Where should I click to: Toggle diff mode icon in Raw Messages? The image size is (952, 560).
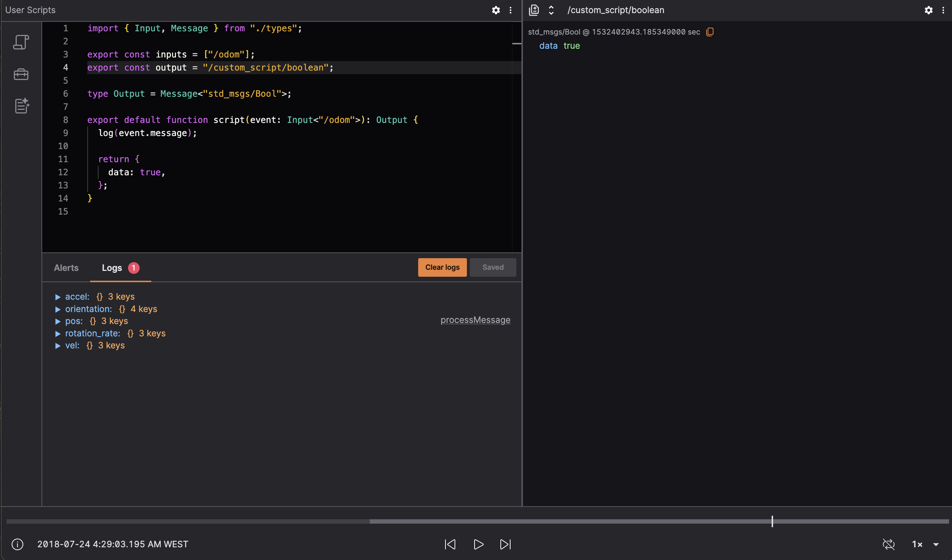click(534, 10)
